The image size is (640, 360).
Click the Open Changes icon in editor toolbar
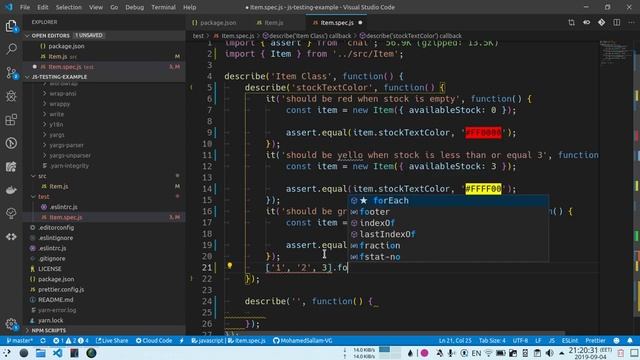pos(571,22)
